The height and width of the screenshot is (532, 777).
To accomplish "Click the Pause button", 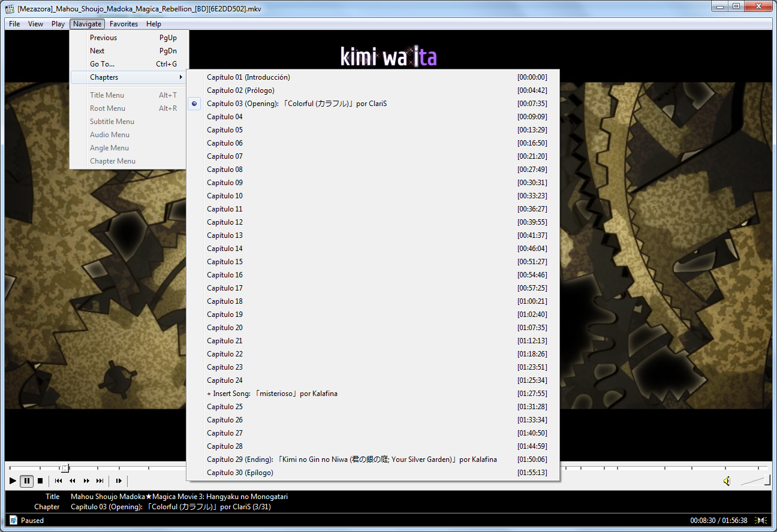I will pyautogui.click(x=27, y=480).
